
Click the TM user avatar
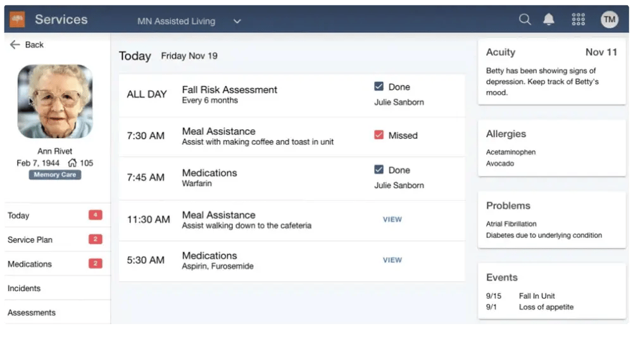[609, 20]
